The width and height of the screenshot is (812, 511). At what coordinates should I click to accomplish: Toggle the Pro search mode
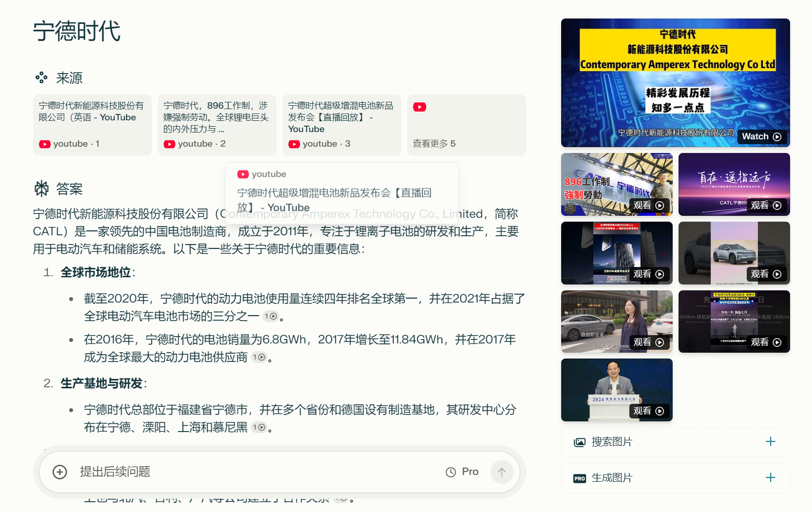(462, 472)
